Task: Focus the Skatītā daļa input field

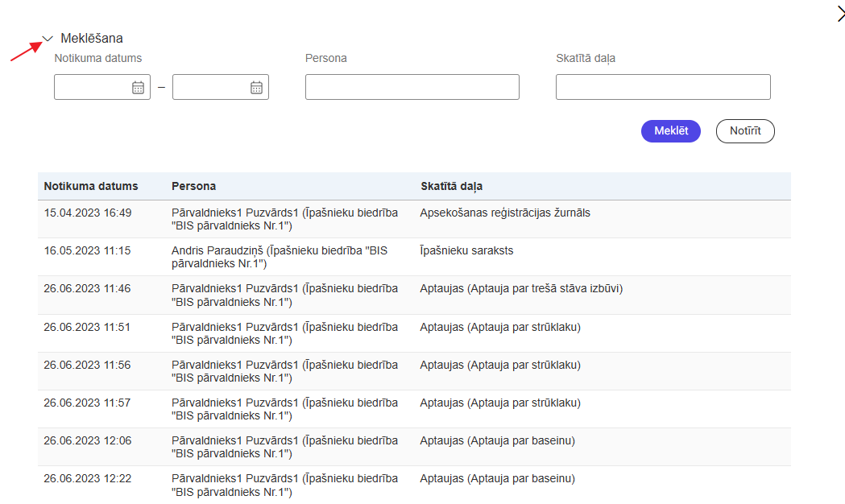Action: coord(662,87)
